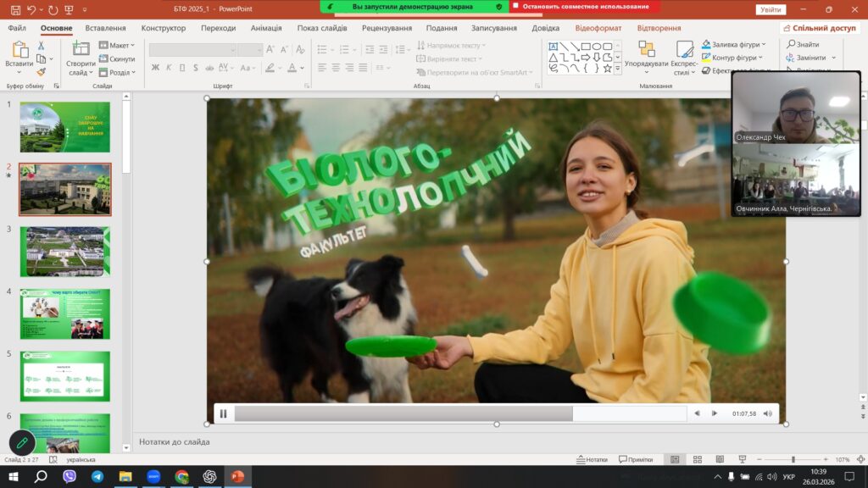Mute the video using the speaker icon
The width and height of the screenshot is (868, 488).
point(768,413)
